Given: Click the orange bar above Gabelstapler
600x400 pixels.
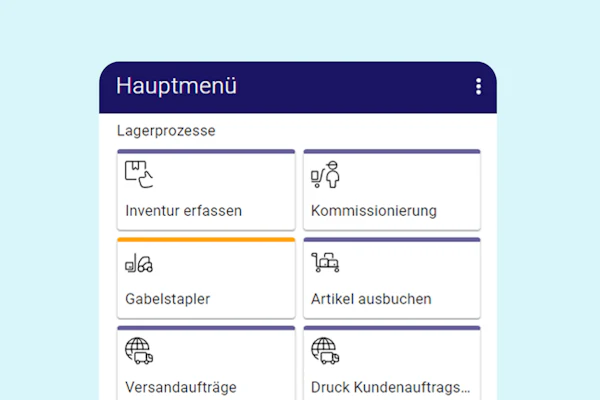Looking at the screenshot, I should click(x=206, y=240).
